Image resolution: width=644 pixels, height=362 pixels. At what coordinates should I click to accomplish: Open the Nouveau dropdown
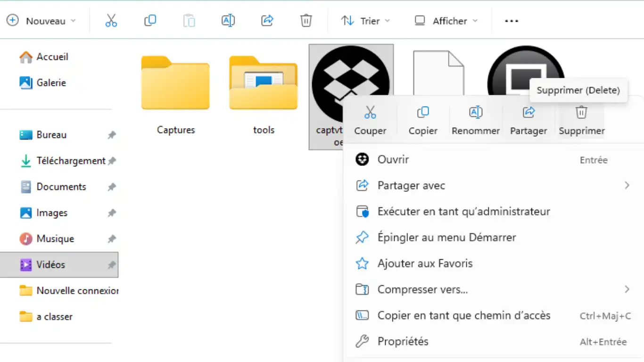click(x=41, y=21)
